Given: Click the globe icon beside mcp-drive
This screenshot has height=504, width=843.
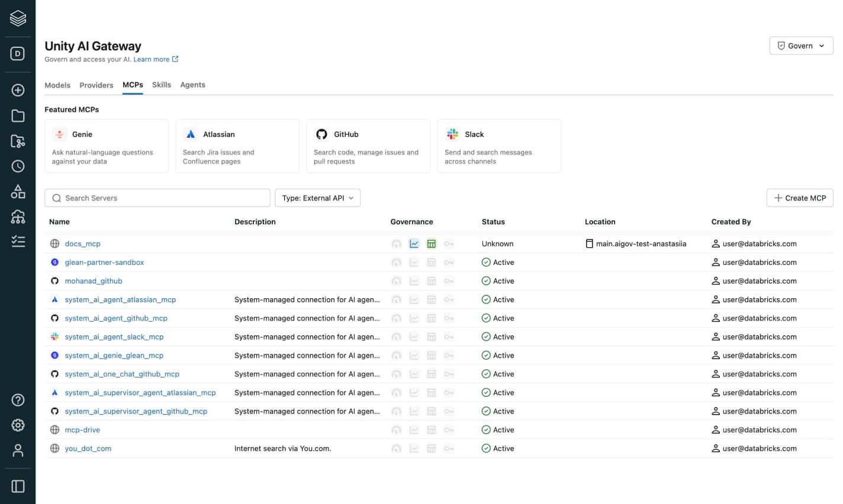Looking at the screenshot, I should coord(54,430).
